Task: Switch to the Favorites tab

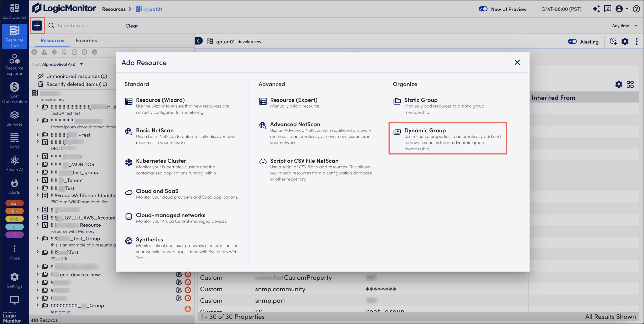Action: (x=86, y=41)
